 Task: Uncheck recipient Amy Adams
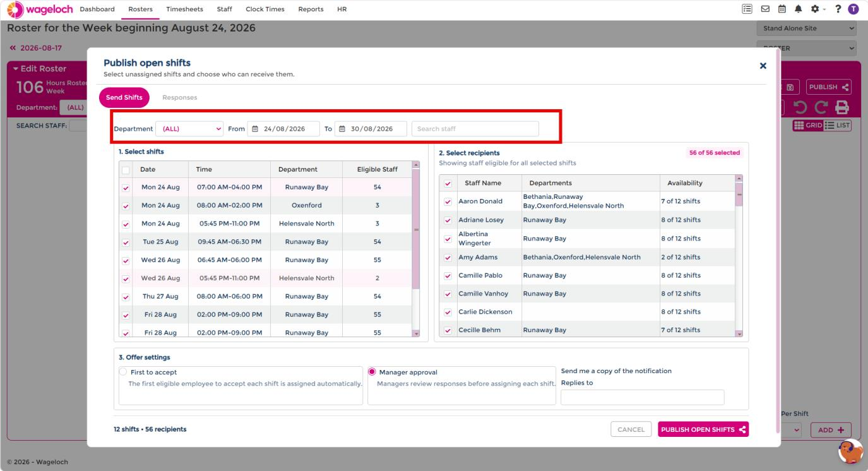pos(448,257)
